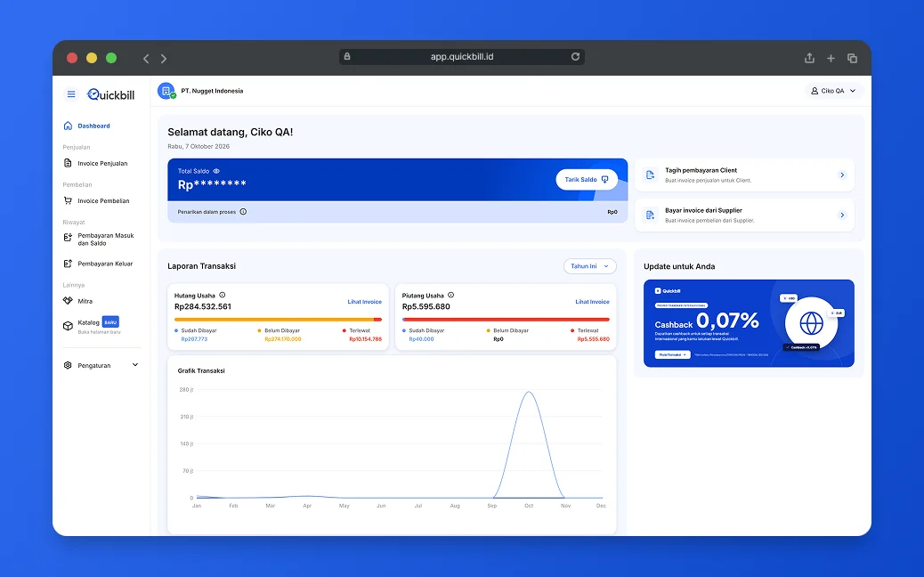Click the Piutang Usaha progress bar
924x577 pixels.
(x=506, y=320)
